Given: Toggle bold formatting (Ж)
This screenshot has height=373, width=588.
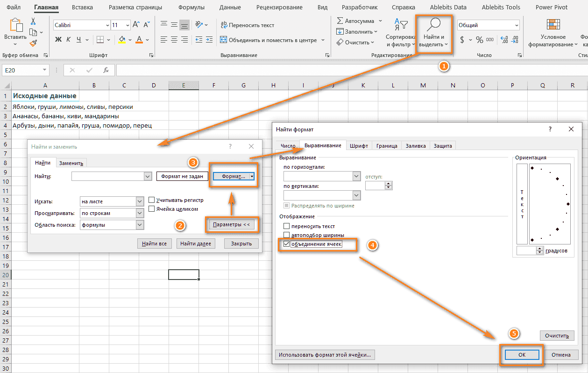Looking at the screenshot, I should click(x=58, y=40).
